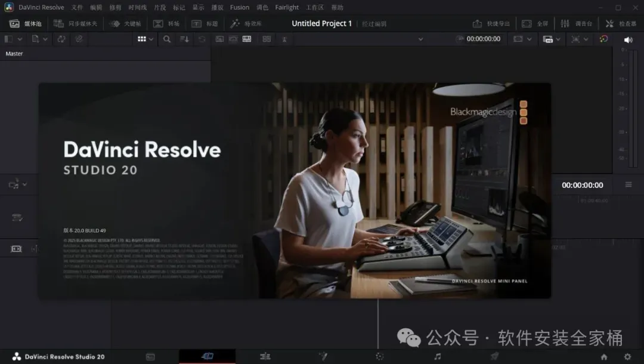The image size is (644, 364).
Task: Expand the timeline name dropdown chevron
Action: (420, 39)
